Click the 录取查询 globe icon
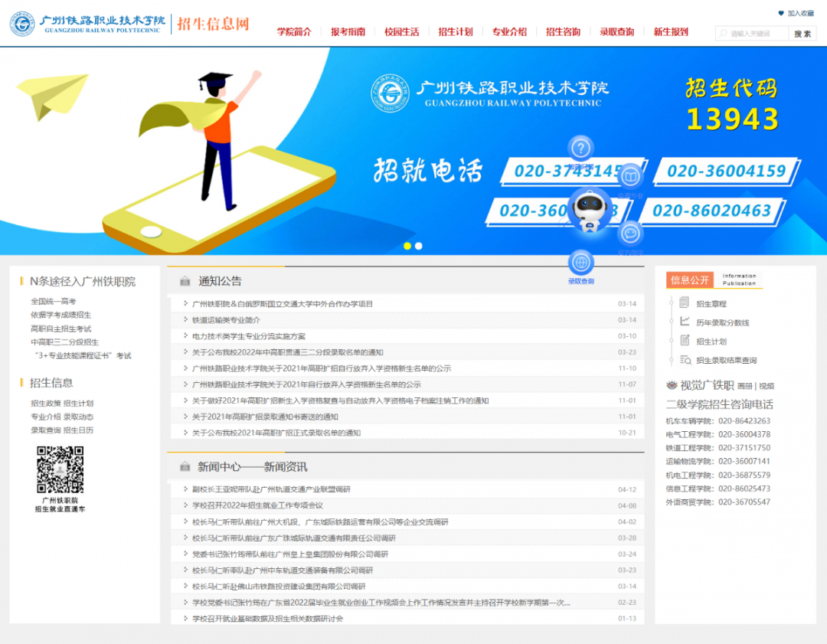The width and height of the screenshot is (827, 644). pos(581,263)
